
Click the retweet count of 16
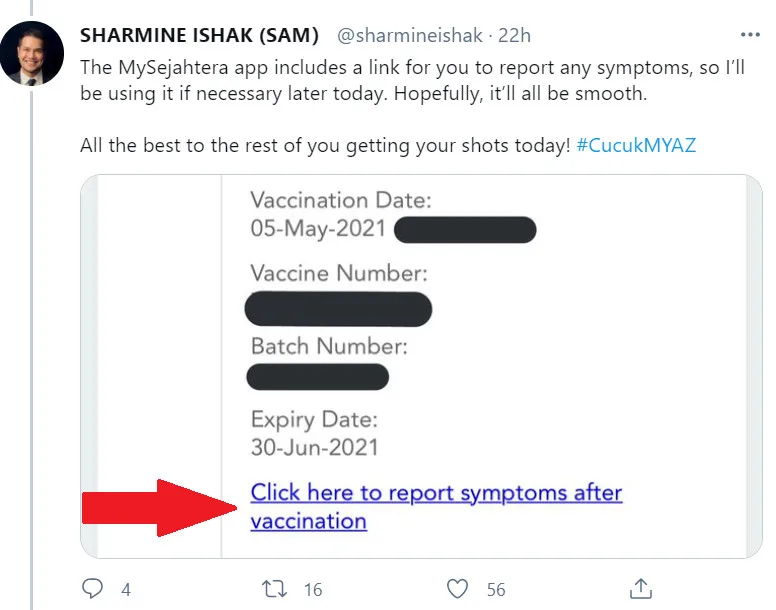point(313,590)
